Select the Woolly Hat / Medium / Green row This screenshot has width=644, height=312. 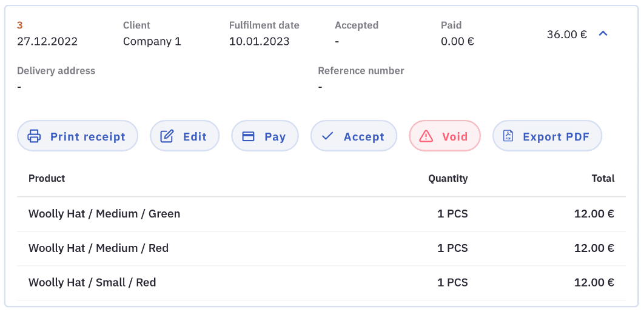pyautogui.click(x=104, y=214)
